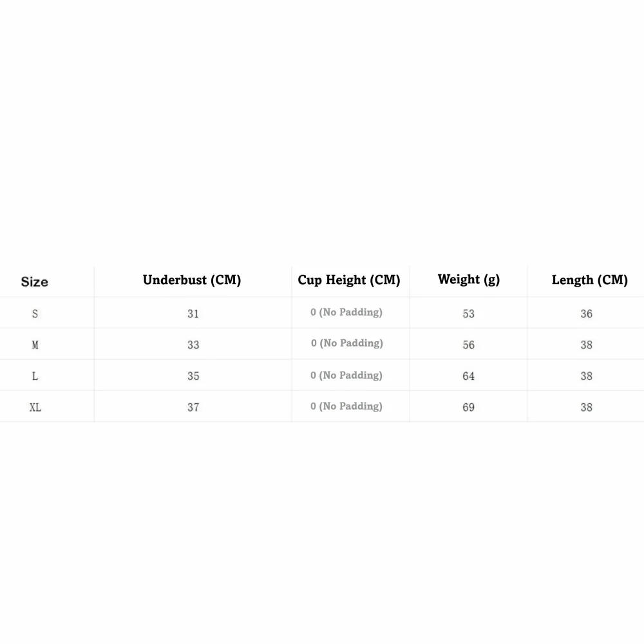Select length value 36 for size S
The image size is (644, 644).
click(586, 314)
